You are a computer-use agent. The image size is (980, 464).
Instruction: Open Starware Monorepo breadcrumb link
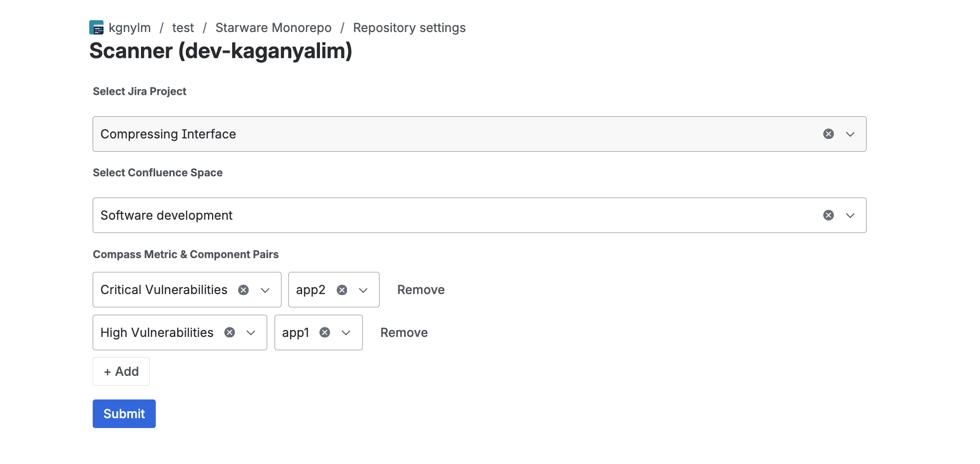pyautogui.click(x=274, y=28)
